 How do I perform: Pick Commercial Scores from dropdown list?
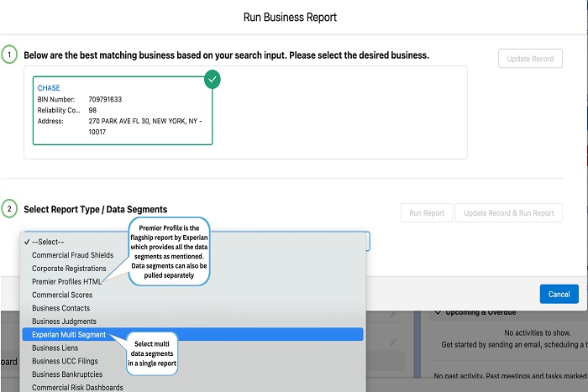pos(62,295)
